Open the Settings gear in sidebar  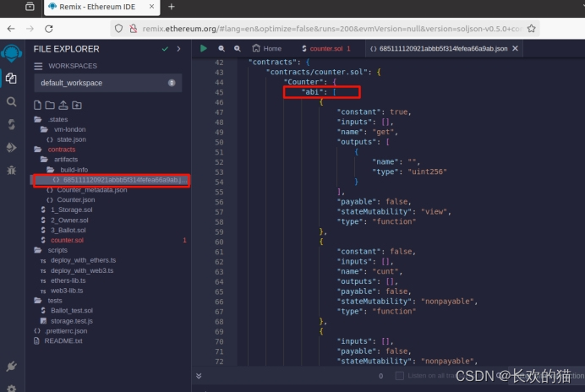click(x=12, y=389)
